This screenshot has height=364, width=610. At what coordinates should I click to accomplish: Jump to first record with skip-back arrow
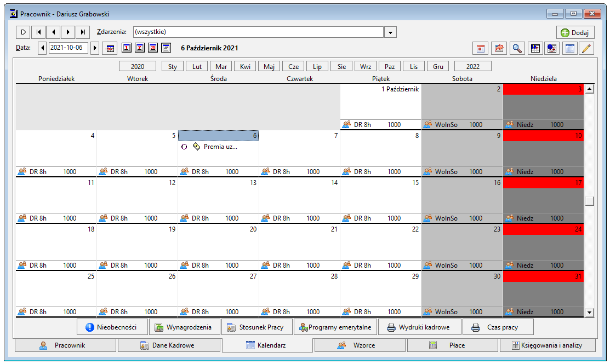click(x=38, y=32)
